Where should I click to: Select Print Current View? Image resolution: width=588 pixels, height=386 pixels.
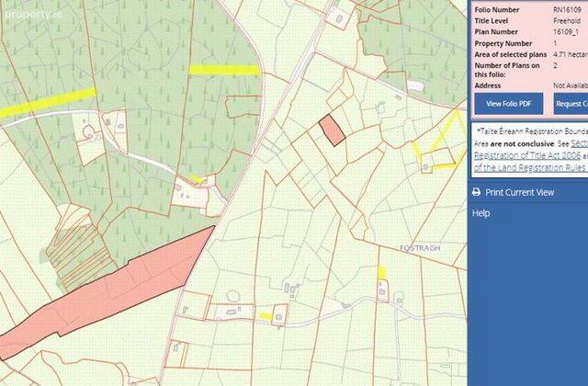click(519, 192)
